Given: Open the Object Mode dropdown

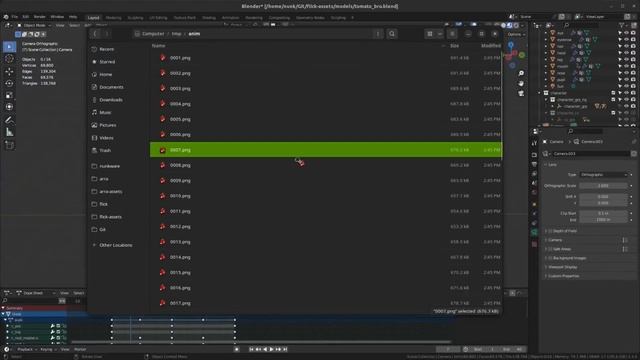Looking at the screenshot, I should click(x=34, y=25).
